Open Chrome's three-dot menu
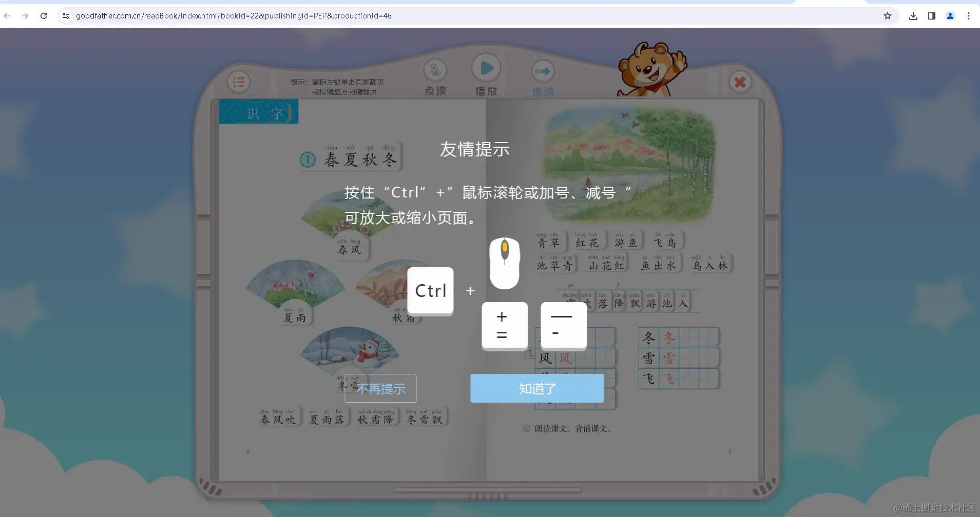 [969, 16]
